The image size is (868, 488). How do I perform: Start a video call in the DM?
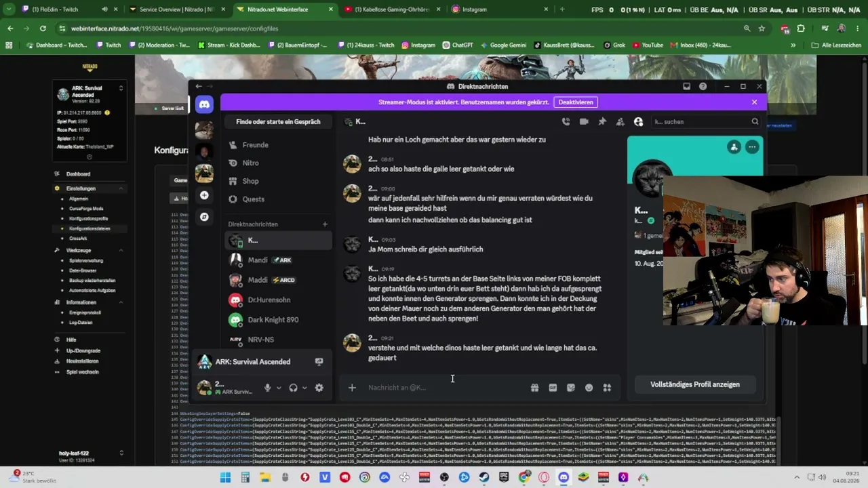click(x=584, y=122)
